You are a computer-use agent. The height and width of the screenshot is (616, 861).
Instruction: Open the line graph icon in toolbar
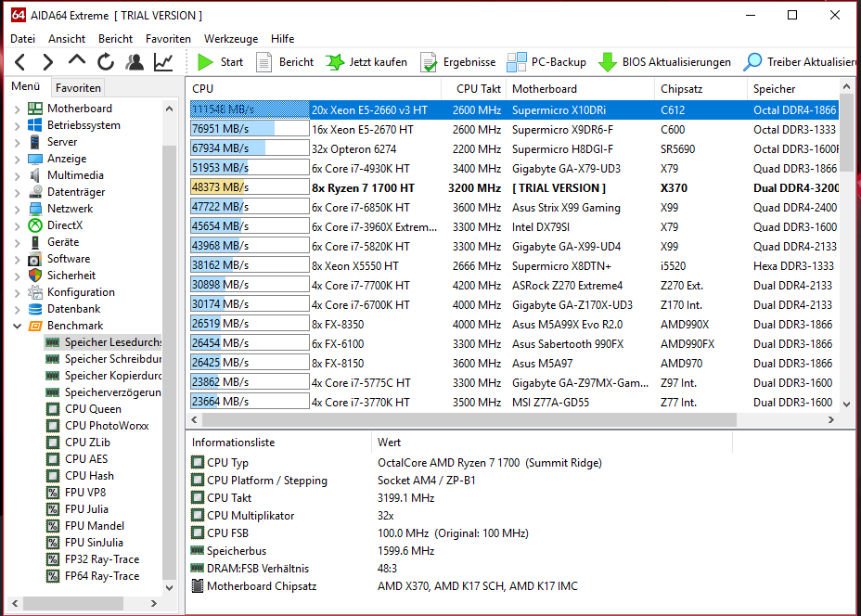[x=163, y=62]
